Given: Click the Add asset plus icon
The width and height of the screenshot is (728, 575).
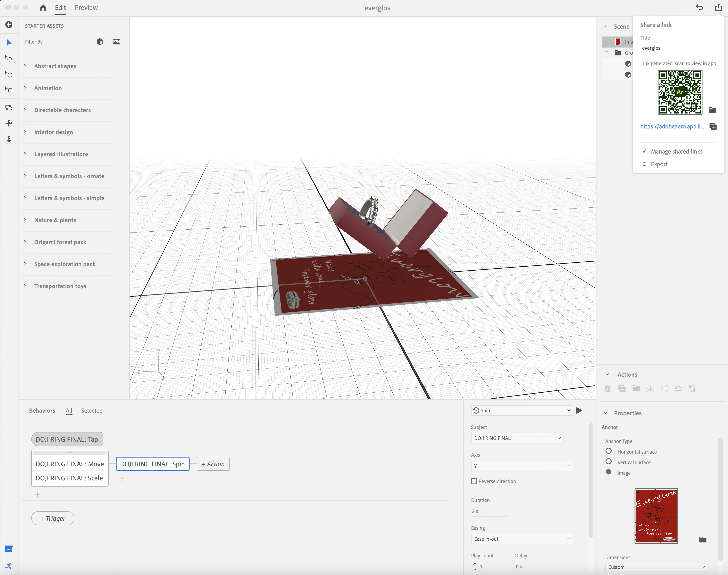Looking at the screenshot, I should click(9, 25).
